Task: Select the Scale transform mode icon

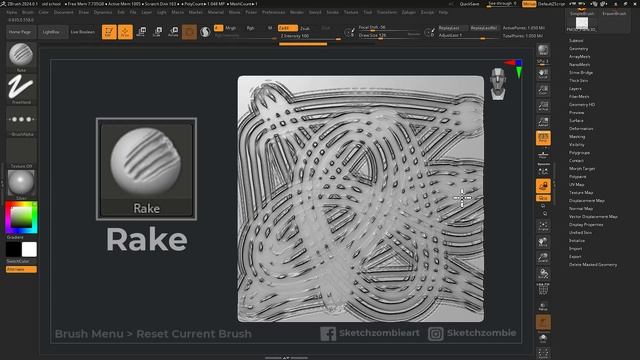Action: click(x=157, y=32)
